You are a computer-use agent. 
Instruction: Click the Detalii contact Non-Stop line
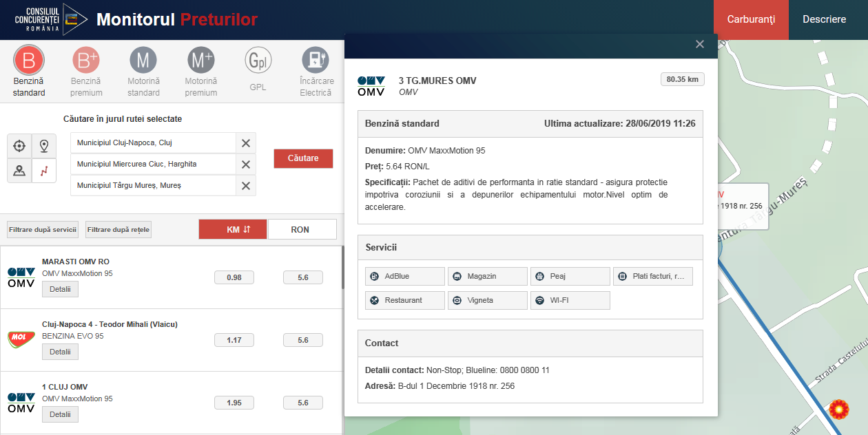457,370
